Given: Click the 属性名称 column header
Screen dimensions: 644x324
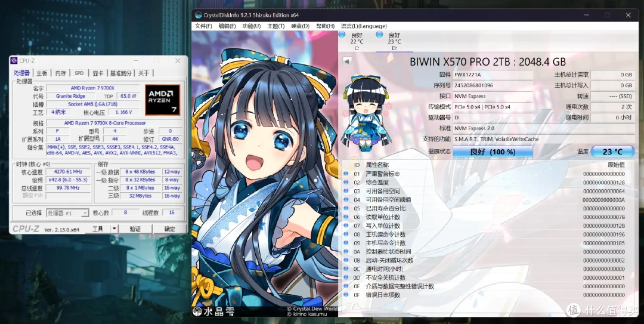Looking at the screenshot, I should (377, 165).
